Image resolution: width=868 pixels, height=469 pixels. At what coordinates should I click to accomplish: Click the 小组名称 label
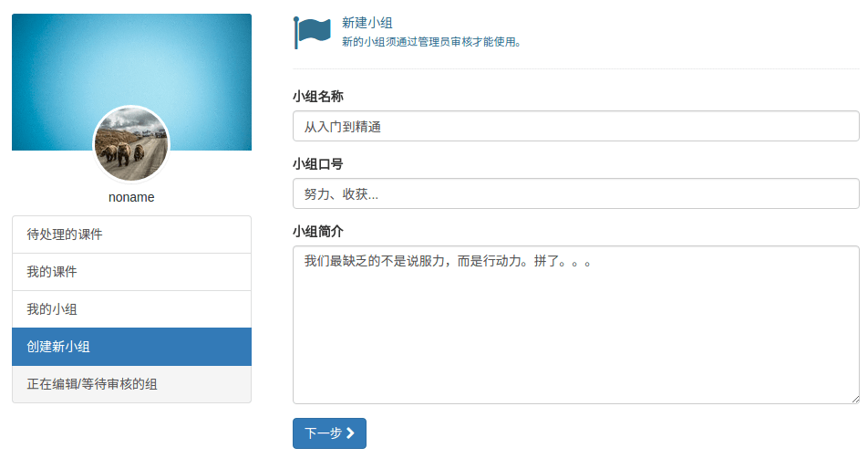pos(318,97)
